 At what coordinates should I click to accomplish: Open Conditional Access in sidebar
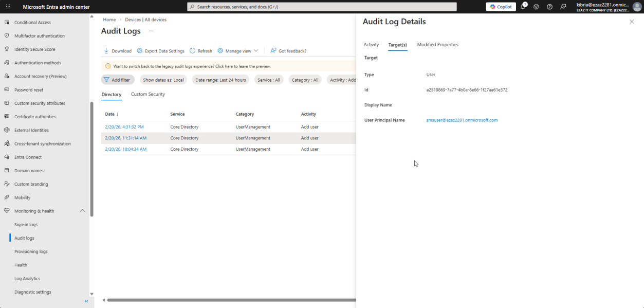point(32,23)
